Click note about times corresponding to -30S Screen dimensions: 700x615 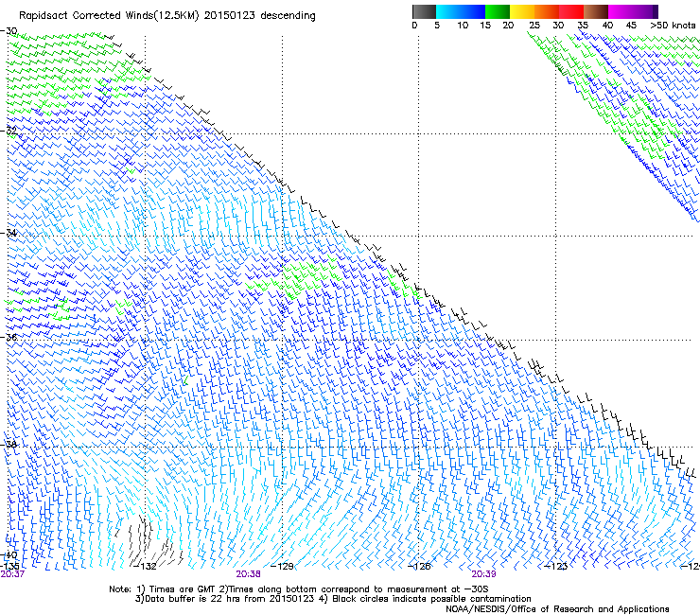(x=358, y=589)
